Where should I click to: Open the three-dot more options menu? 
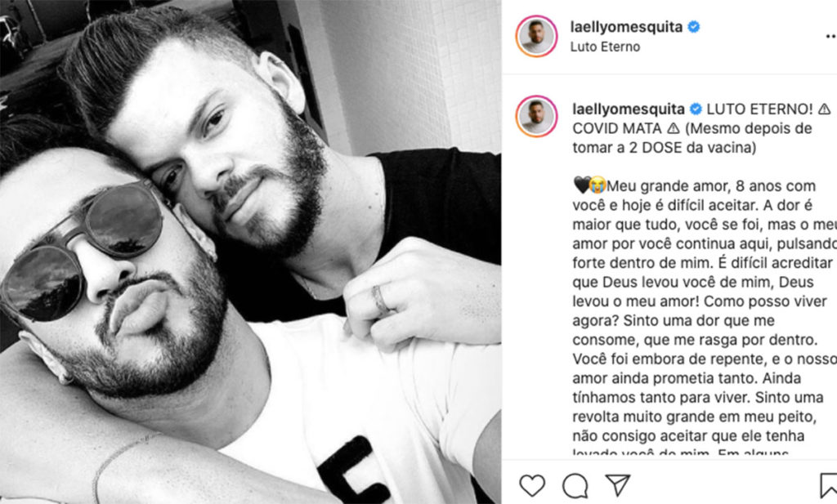click(x=831, y=36)
